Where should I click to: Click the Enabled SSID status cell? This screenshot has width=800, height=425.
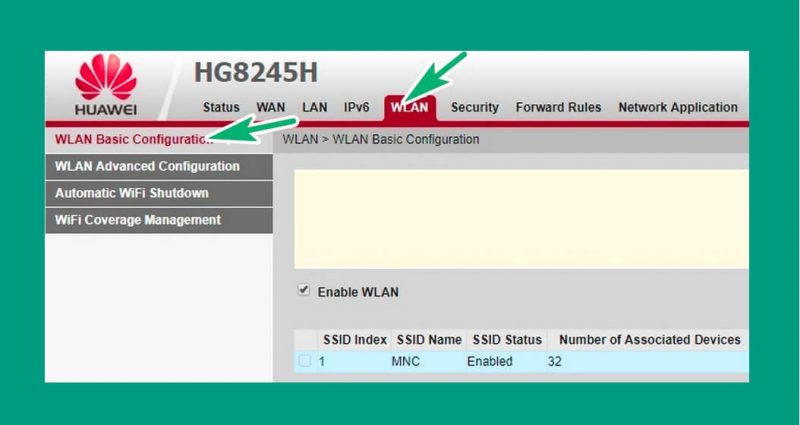[x=490, y=362]
